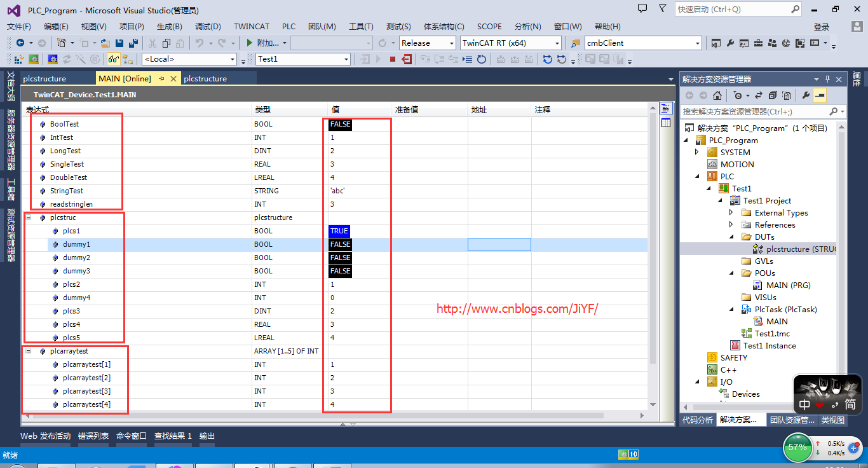Select the TwinCAT quick glasses monitoring icon

coord(113,58)
